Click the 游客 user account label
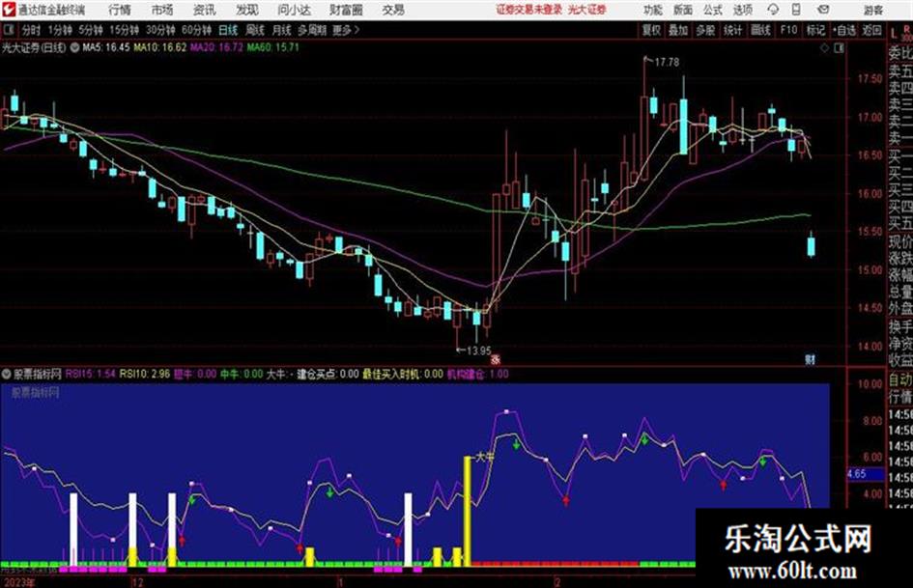The height and width of the screenshot is (588, 913). pos(872,10)
